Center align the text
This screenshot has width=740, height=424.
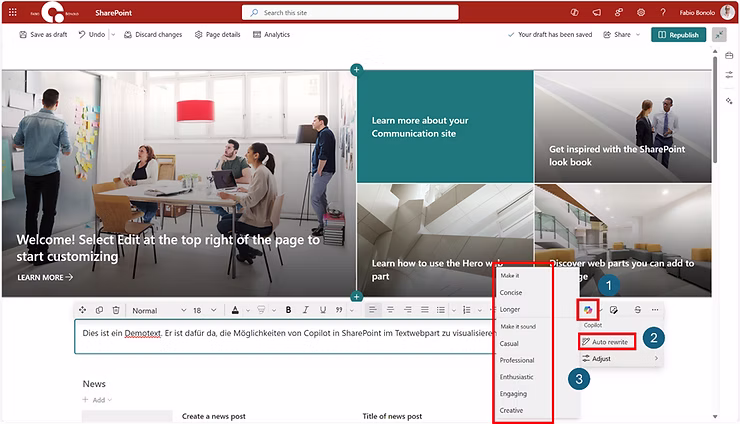[x=390, y=310]
